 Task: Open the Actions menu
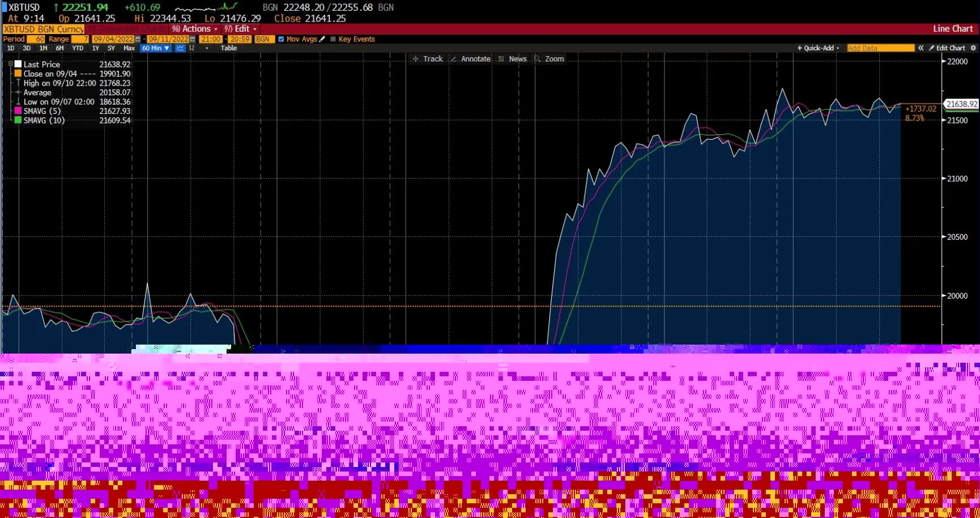(195, 28)
